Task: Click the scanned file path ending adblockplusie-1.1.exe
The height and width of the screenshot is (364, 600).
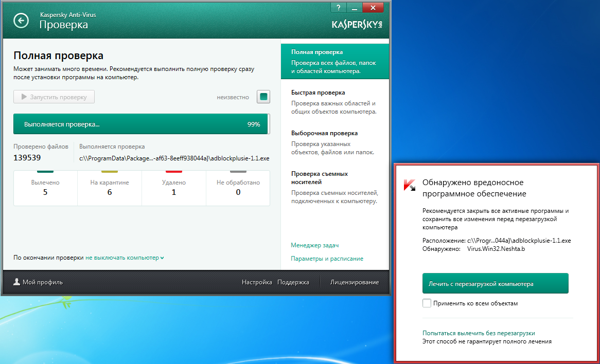Action: pos(174,158)
